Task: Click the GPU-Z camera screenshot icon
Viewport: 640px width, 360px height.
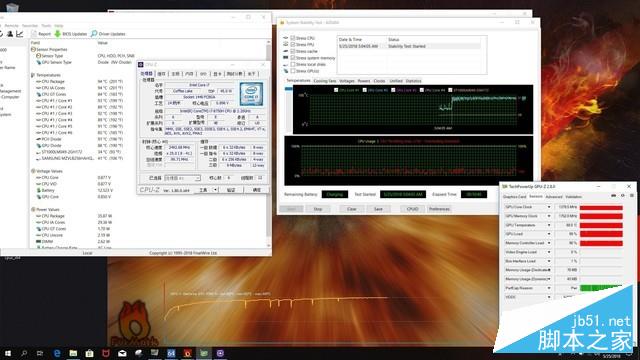Action: point(613,196)
